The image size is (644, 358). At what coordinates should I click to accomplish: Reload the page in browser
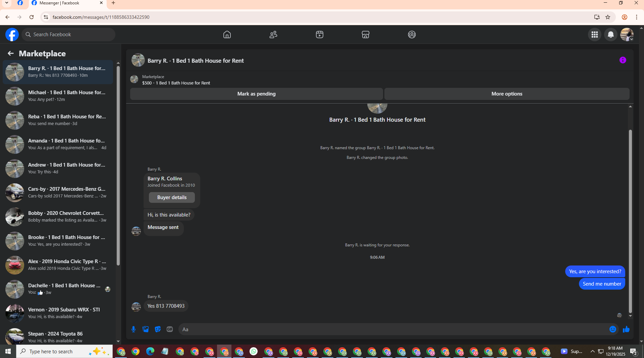coord(32,17)
